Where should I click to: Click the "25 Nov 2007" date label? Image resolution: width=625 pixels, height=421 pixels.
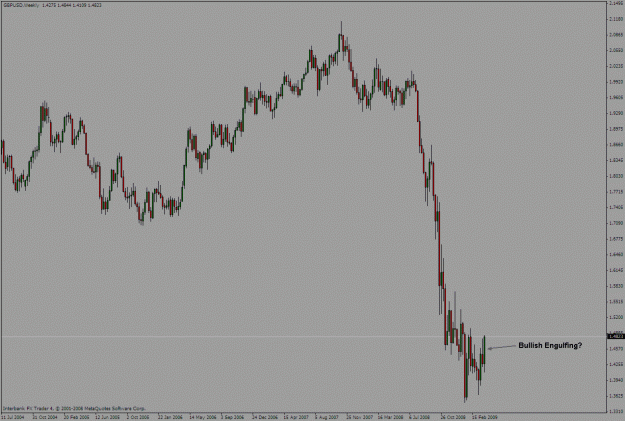pyautogui.click(x=359, y=417)
